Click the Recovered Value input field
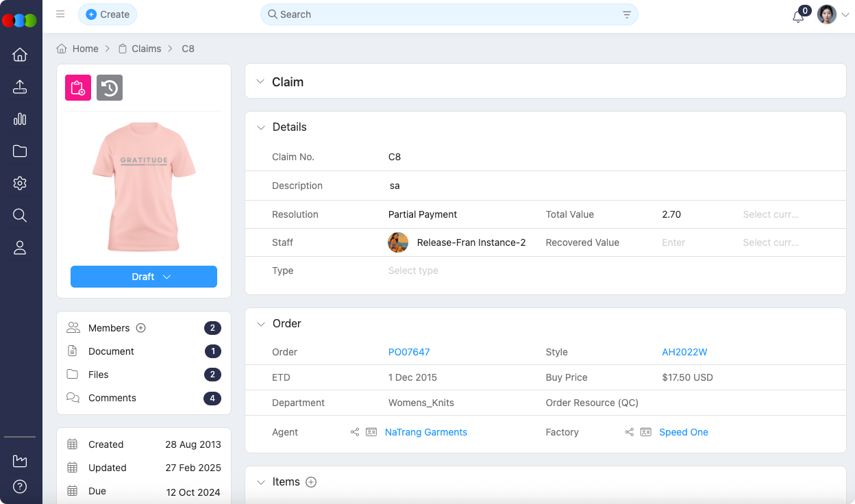 pos(692,242)
